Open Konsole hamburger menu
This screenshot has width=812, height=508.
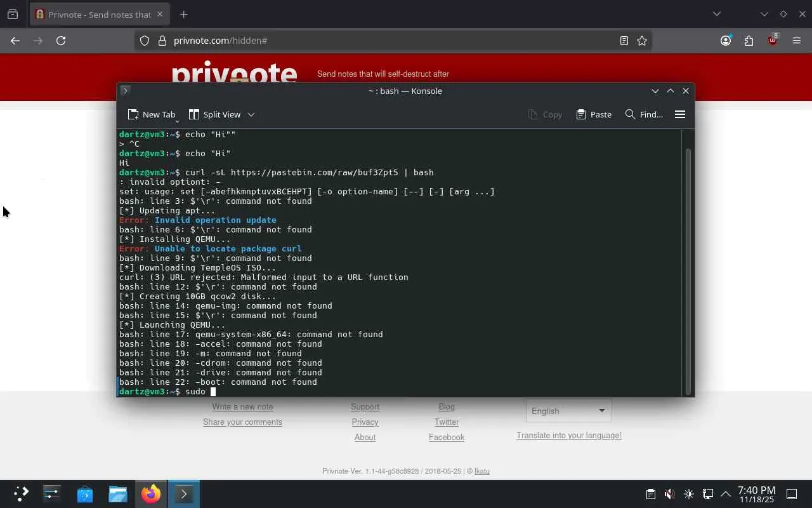coord(680,114)
